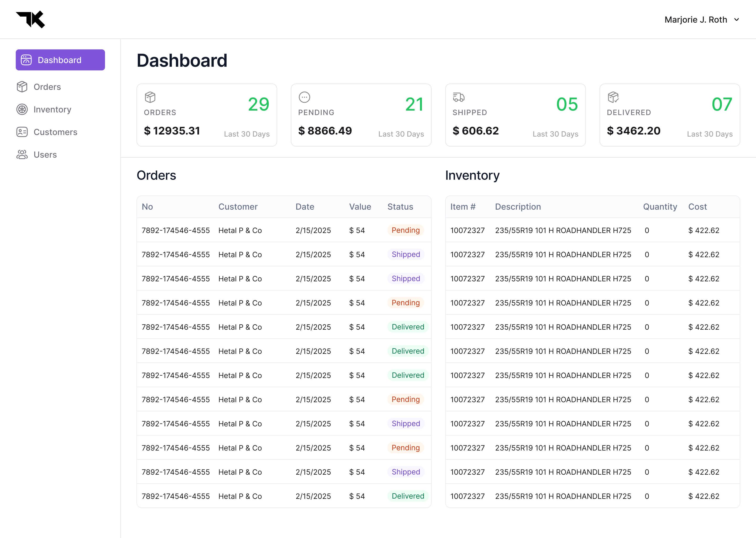
Task: Click the Pending card ellipsis icon
Action: [304, 97]
